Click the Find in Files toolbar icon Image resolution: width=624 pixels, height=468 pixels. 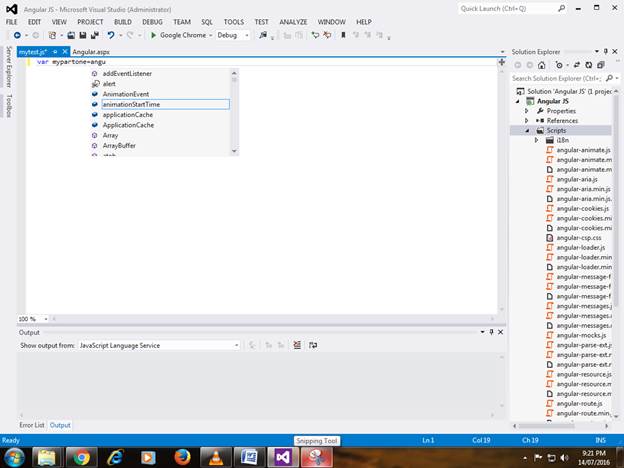point(263,35)
